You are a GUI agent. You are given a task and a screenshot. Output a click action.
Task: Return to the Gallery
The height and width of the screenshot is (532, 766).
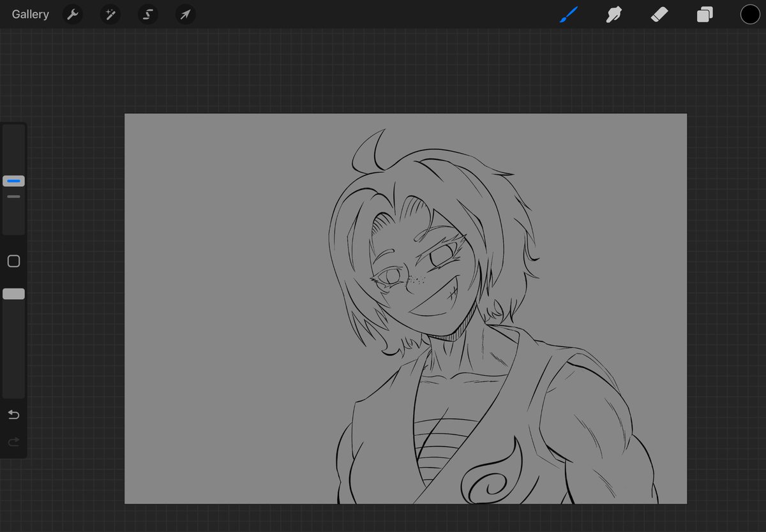[x=29, y=14]
